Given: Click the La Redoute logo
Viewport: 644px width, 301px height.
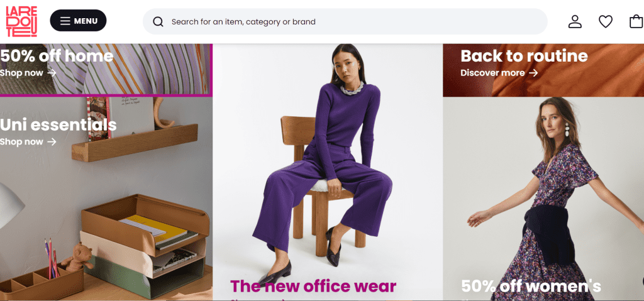Looking at the screenshot, I should (x=21, y=21).
